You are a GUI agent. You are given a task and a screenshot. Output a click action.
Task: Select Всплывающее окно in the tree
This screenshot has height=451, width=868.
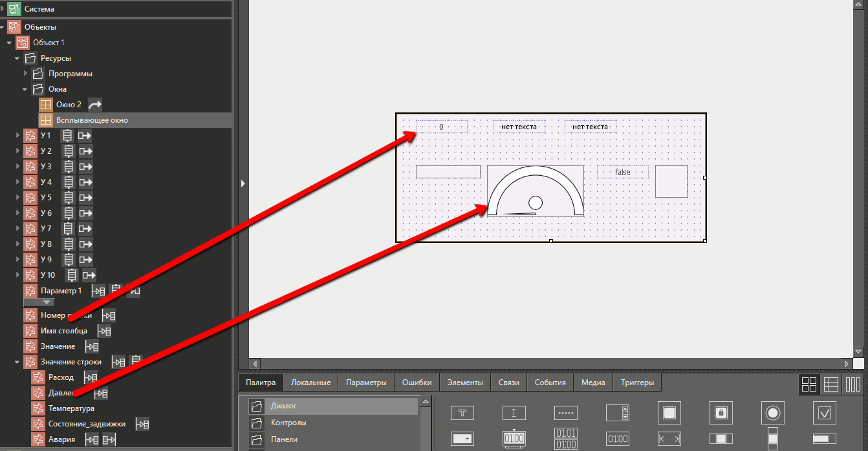click(92, 120)
